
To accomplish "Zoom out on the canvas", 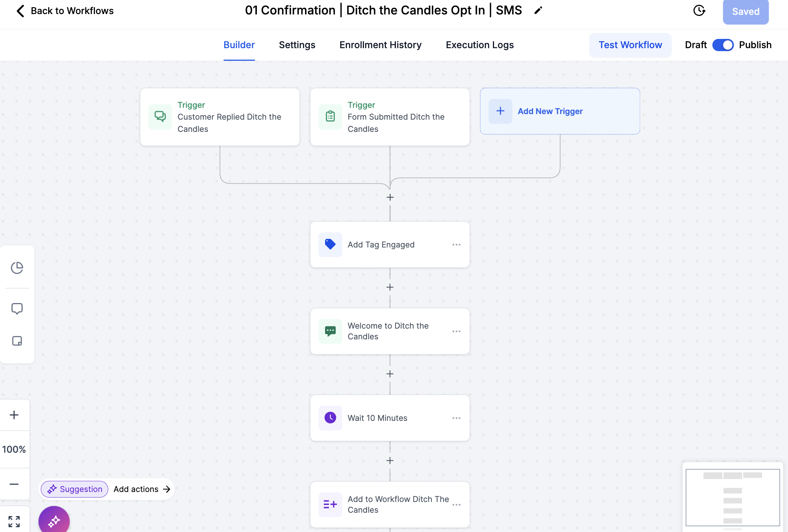I will pos(14,484).
